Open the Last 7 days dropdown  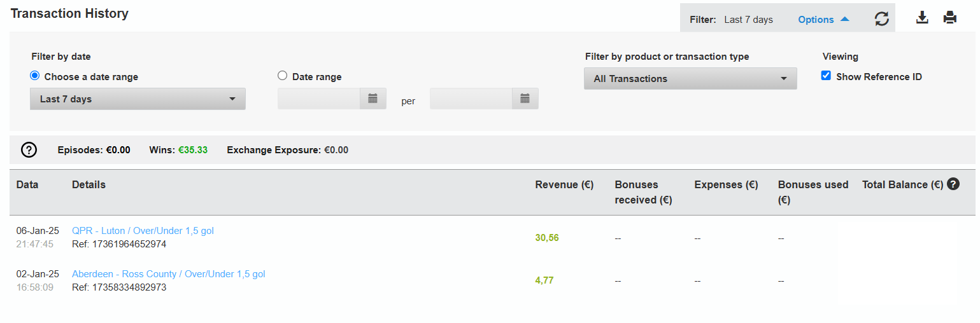(x=138, y=99)
